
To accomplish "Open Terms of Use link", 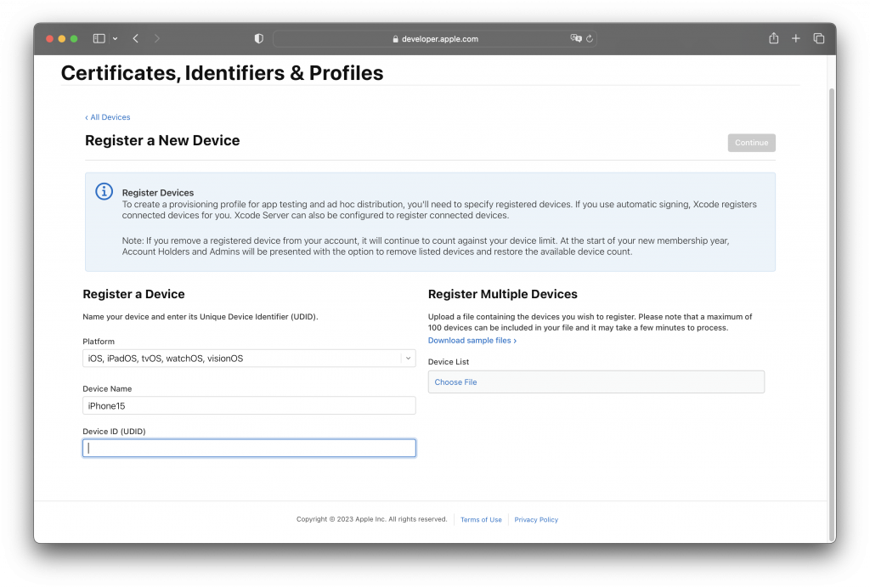I will pyautogui.click(x=481, y=520).
